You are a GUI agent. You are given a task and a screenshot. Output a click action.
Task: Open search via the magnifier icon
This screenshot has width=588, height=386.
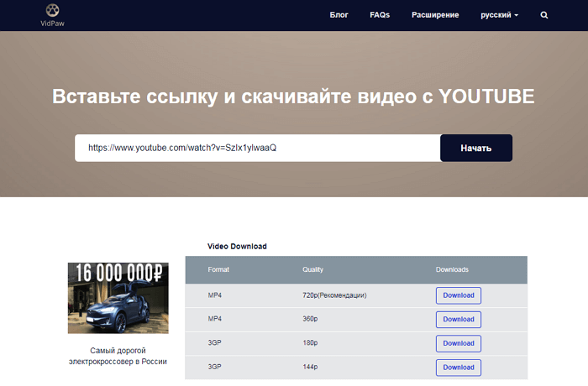point(544,15)
